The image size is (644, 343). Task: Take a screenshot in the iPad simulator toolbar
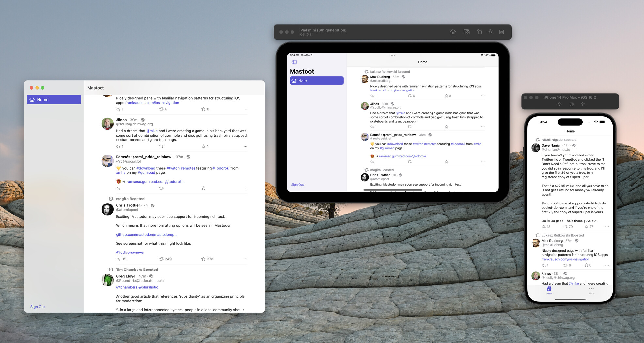point(467,32)
